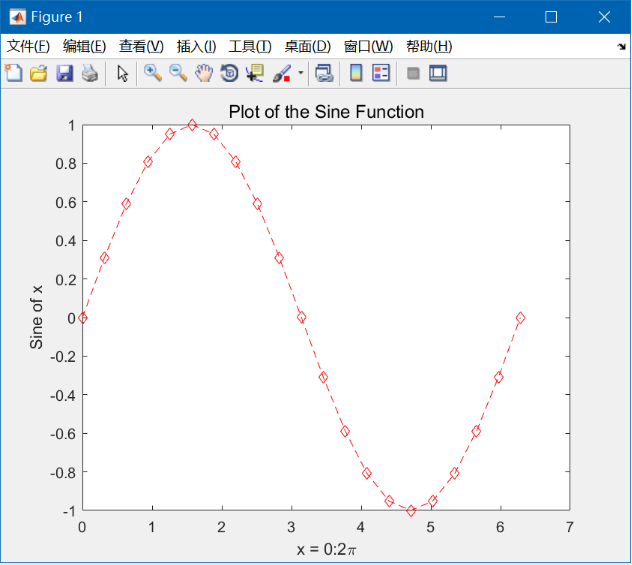632x565 pixels.
Task: Print the figure using the printer icon
Action: pos(90,73)
